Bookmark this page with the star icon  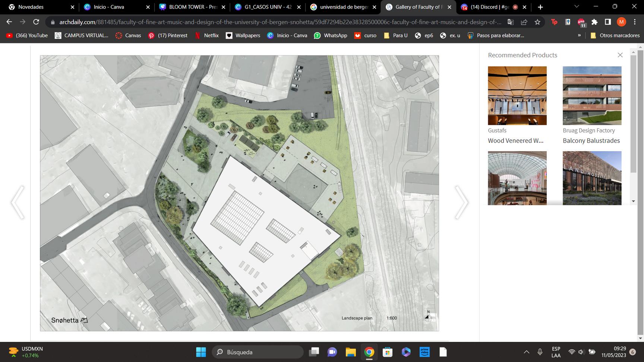point(537,22)
